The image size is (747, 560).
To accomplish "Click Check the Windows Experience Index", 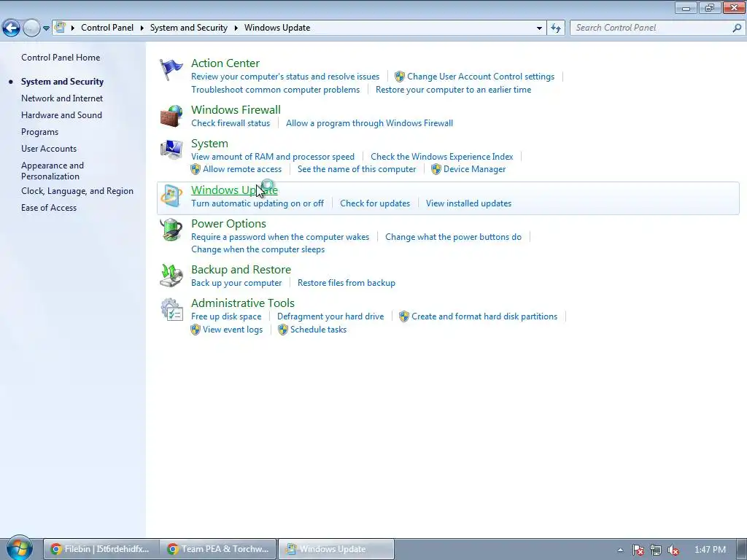I will (441, 157).
